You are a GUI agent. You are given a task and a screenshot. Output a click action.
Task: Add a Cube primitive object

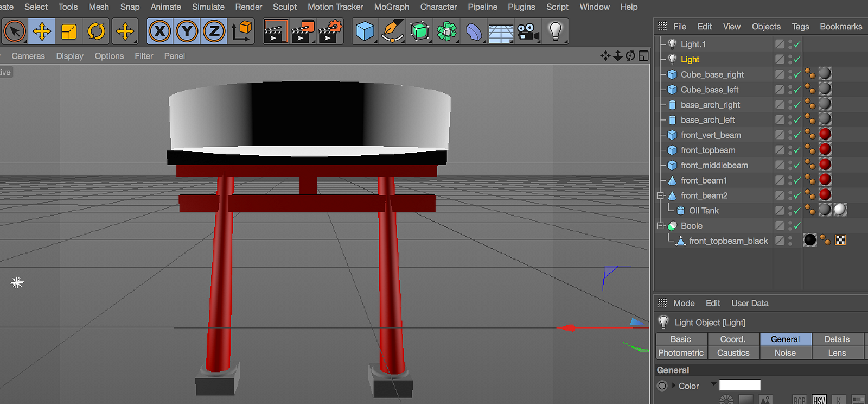click(x=365, y=31)
